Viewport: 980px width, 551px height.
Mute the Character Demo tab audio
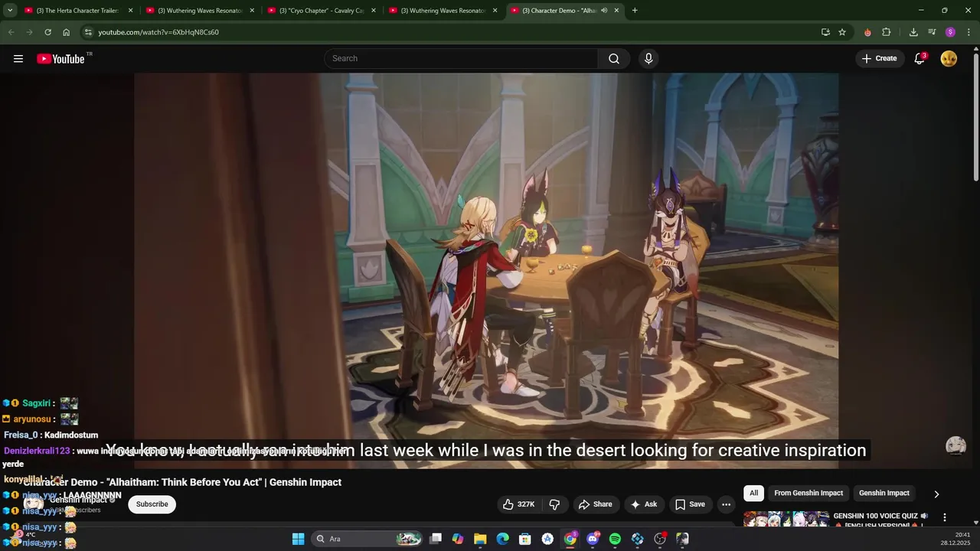pyautogui.click(x=605, y=11)
